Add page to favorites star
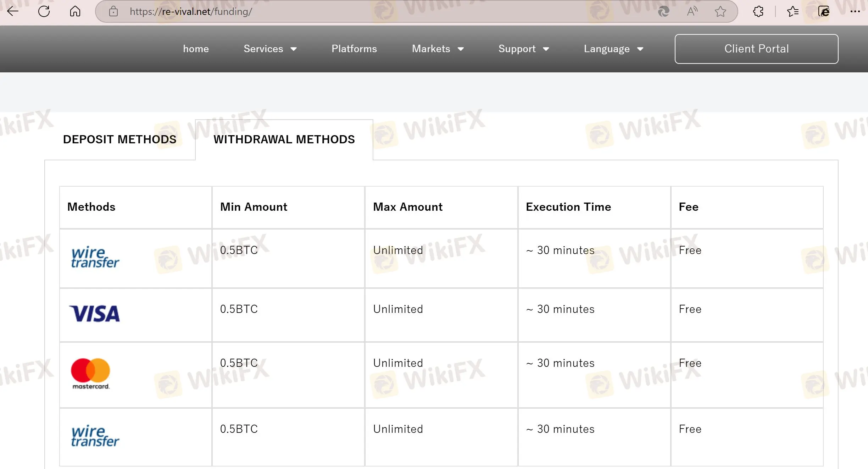Screen dimensions: 868x469 (x=720, y=11)
